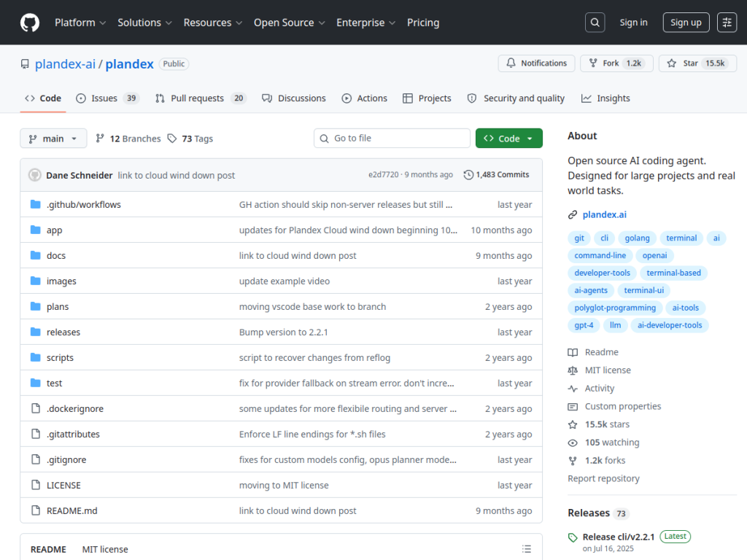
Task: Switch to the Insights tab
Action: click(605, 98)
